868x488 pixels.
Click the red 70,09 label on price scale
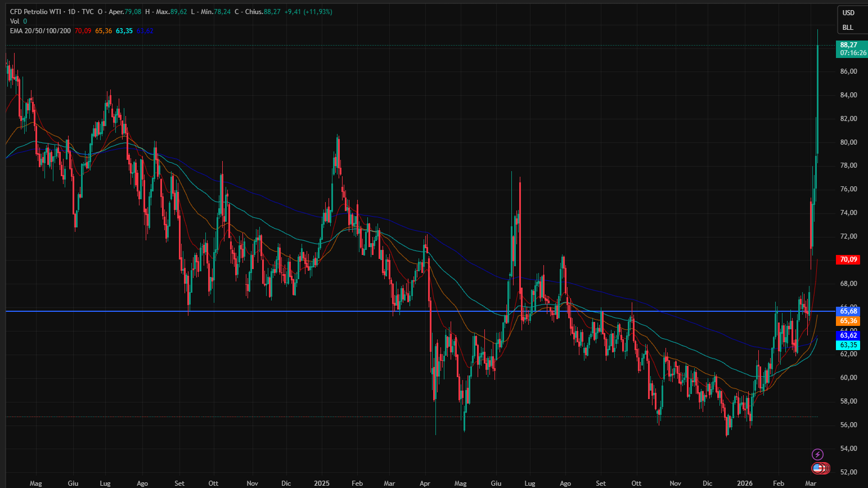point(848,259)
